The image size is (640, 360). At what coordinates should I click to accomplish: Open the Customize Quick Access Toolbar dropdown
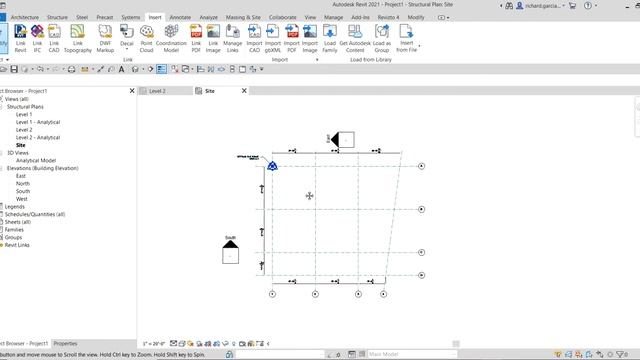262,69
